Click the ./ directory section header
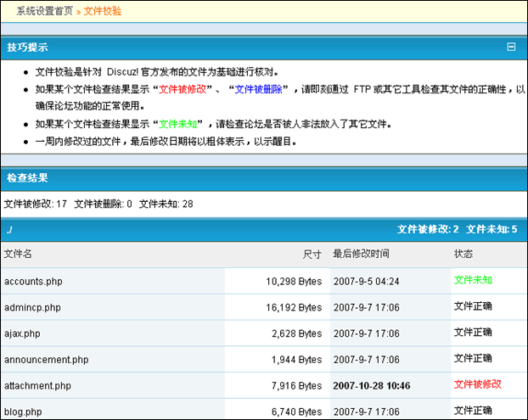The image size is (528, 420). [8, 229]
